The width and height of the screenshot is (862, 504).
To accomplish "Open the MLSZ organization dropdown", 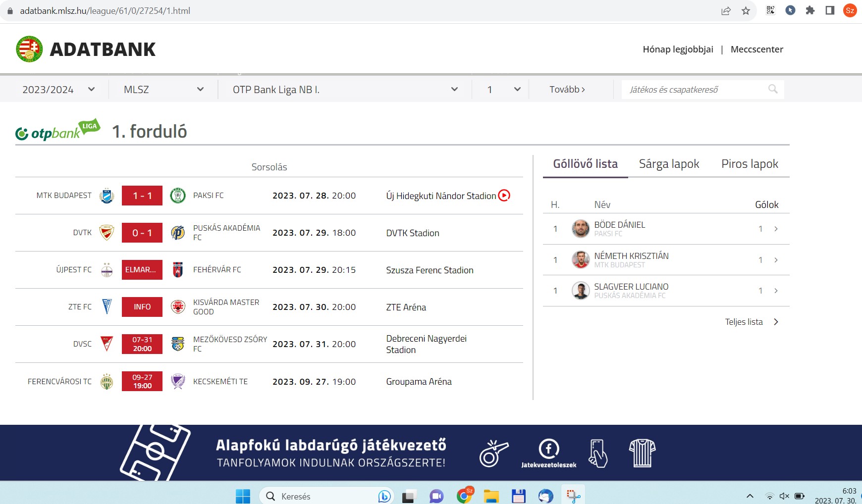I will click(163, 90).
